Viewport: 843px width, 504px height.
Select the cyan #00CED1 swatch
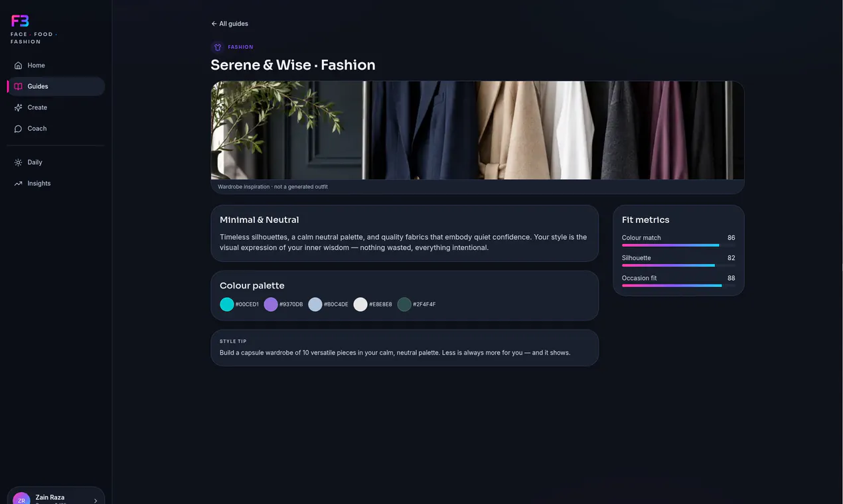coord(227,304)
